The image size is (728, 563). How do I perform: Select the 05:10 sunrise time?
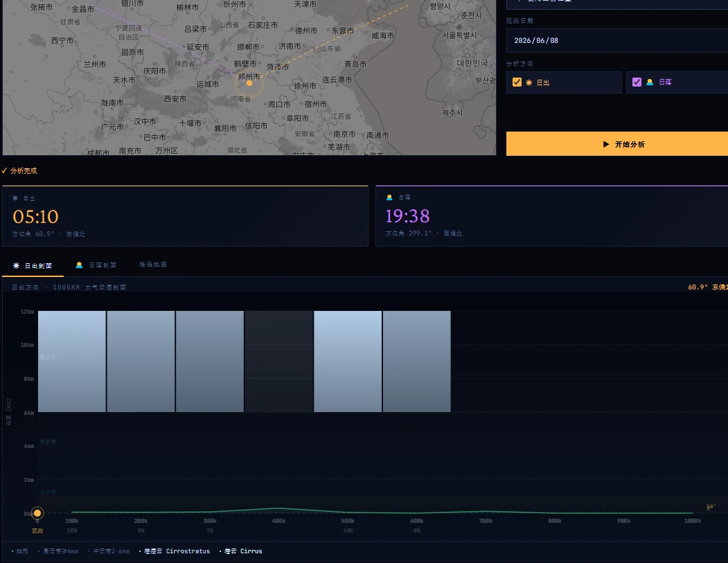36,216
